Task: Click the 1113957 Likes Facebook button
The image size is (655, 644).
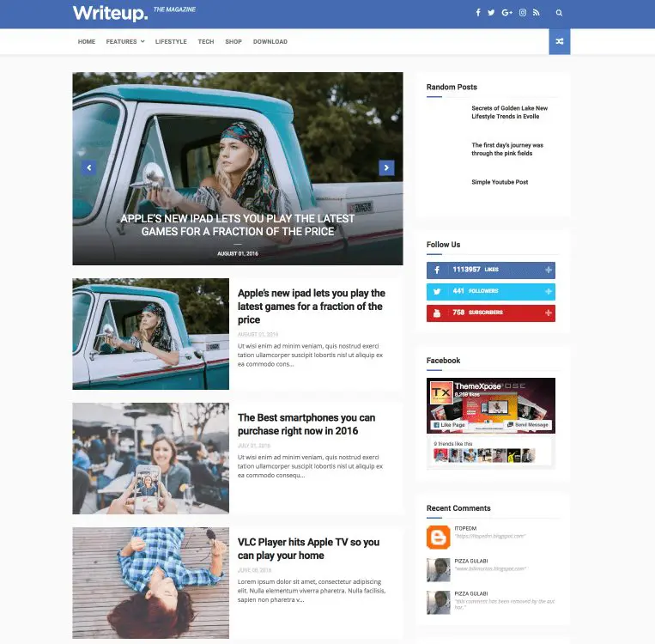Action: coord(491,270)
